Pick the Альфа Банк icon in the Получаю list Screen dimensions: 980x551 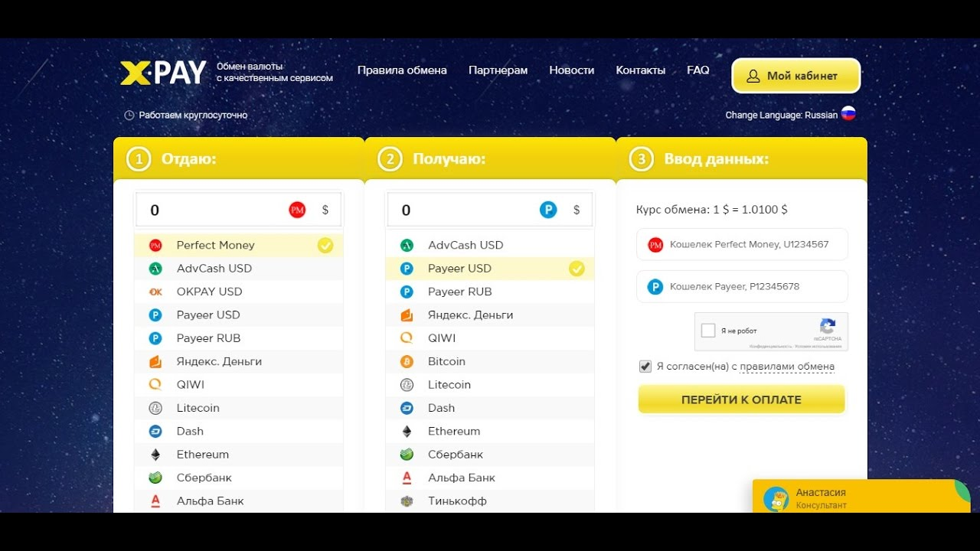[x=407, y=478]
